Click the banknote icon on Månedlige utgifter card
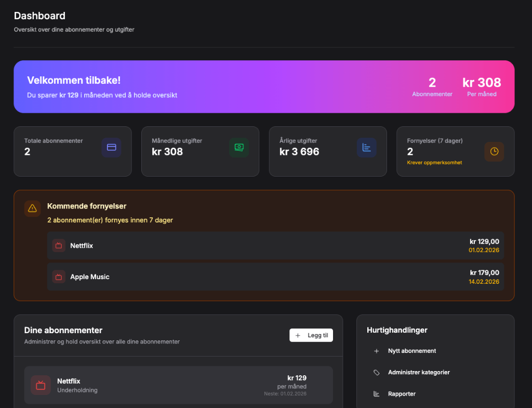 [239, 148]
